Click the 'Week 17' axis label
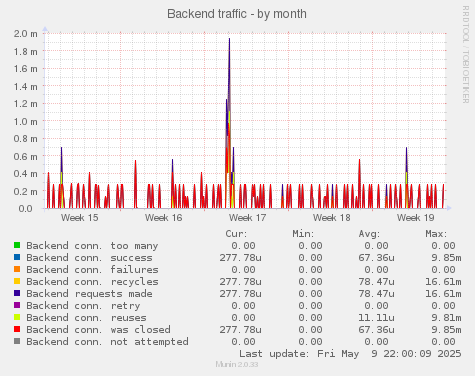This screenshot has height=376, width=475. click(248, 218)
